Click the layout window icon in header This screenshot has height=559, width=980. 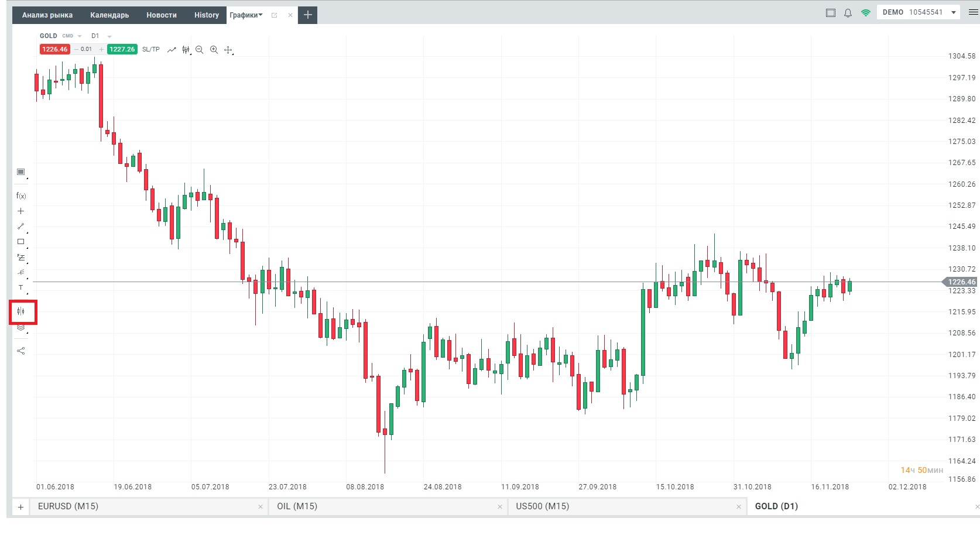[x=831, y=13]
